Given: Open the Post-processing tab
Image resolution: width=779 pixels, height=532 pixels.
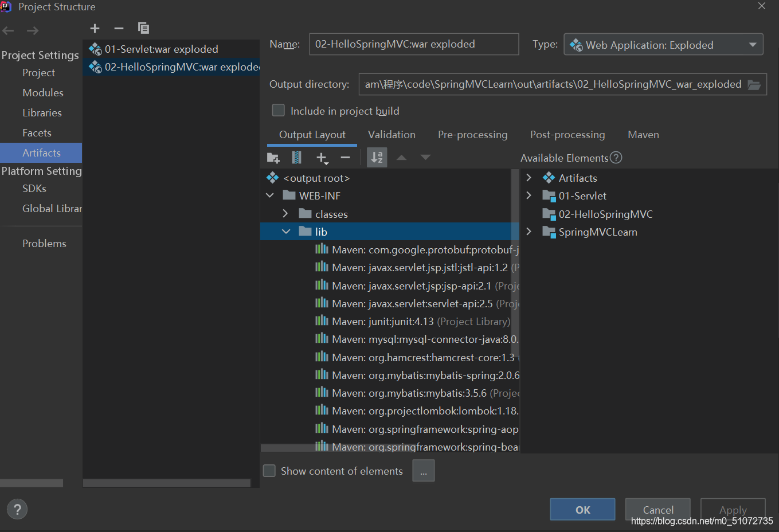Looking at the screenshot, I should pyautogui.click(x=567, y=135).
